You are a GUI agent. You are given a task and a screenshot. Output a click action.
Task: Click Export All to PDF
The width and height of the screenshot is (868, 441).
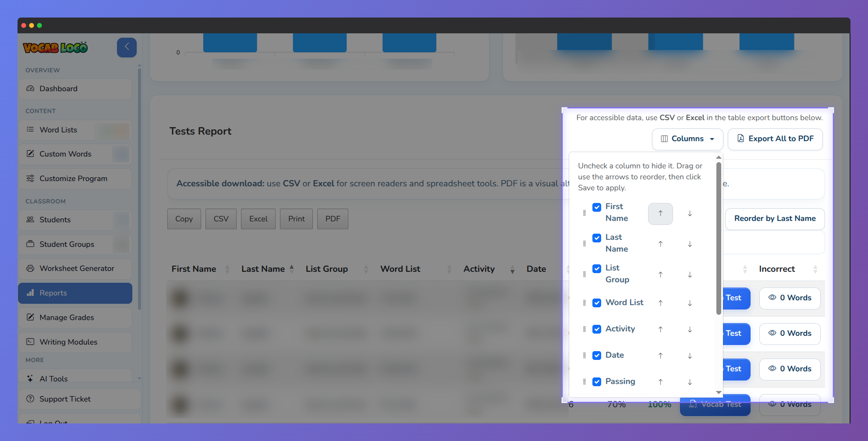775,139
